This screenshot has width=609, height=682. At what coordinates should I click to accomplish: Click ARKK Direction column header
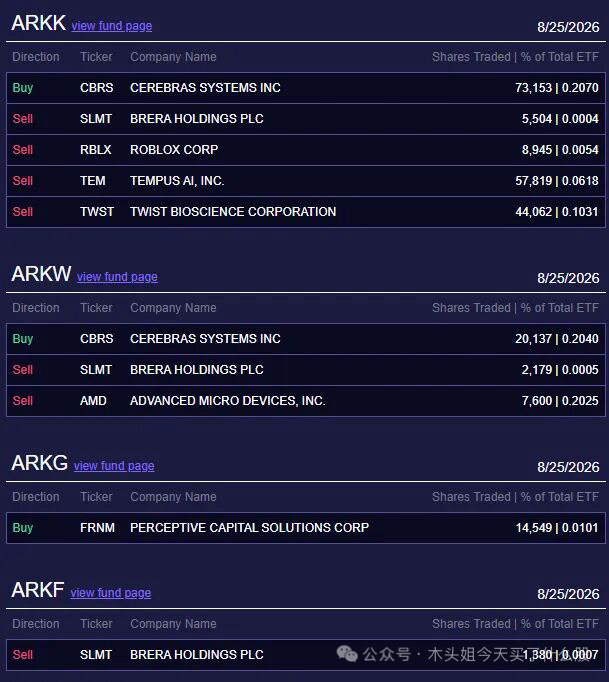(x=36, y=57)
